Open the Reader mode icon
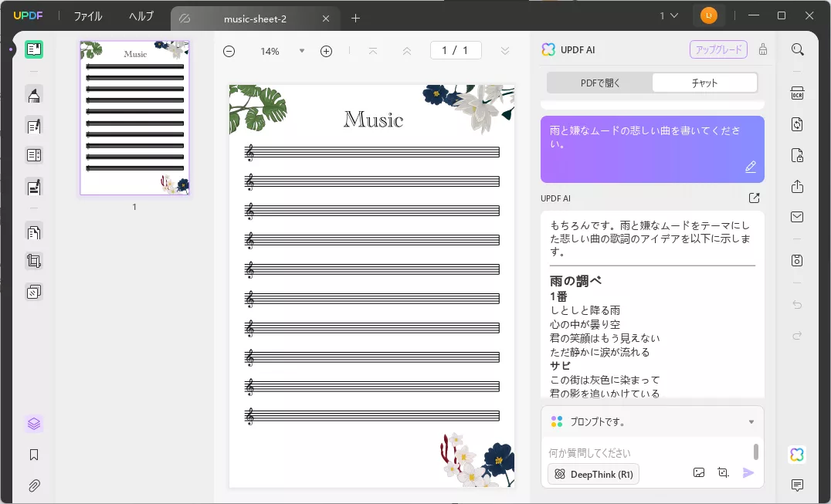Screen dimensions: 831x504 tap(34, 49)
